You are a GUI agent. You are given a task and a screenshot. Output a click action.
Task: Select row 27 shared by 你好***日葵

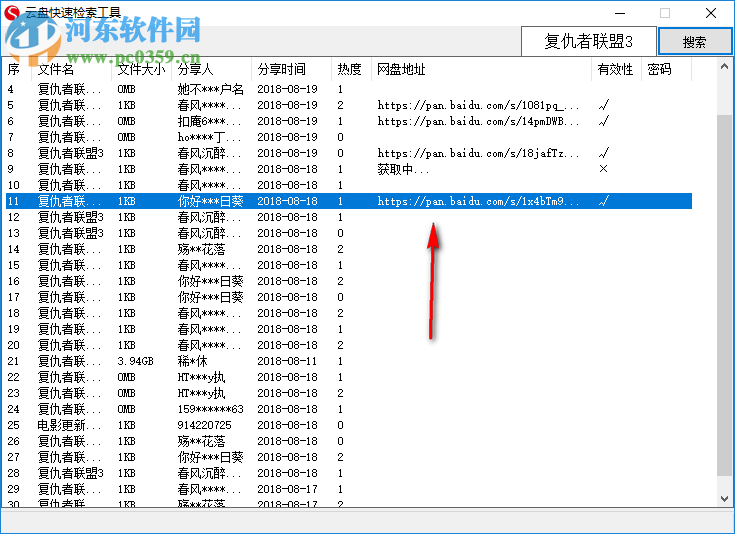349,457
